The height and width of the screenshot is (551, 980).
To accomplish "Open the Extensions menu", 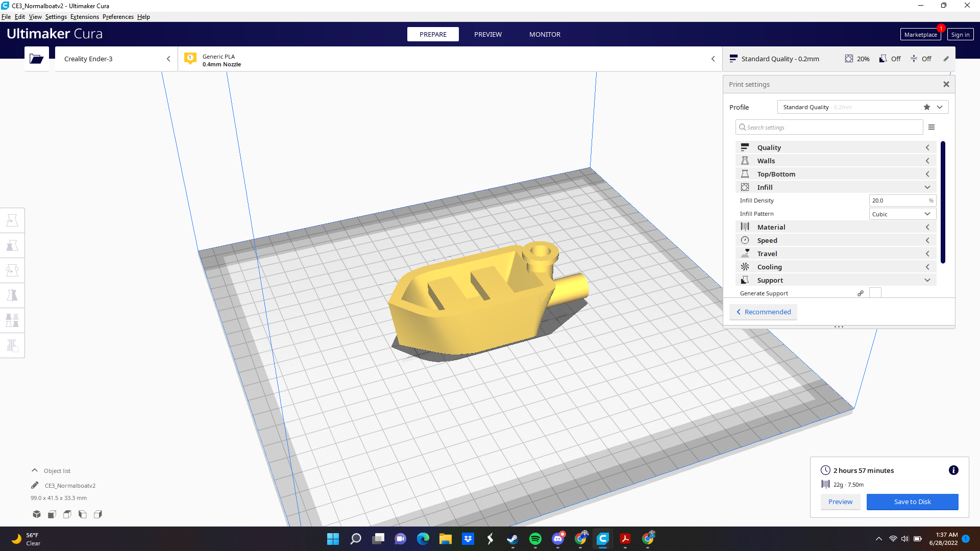I will pyautogui.click(x=85, y=17).
